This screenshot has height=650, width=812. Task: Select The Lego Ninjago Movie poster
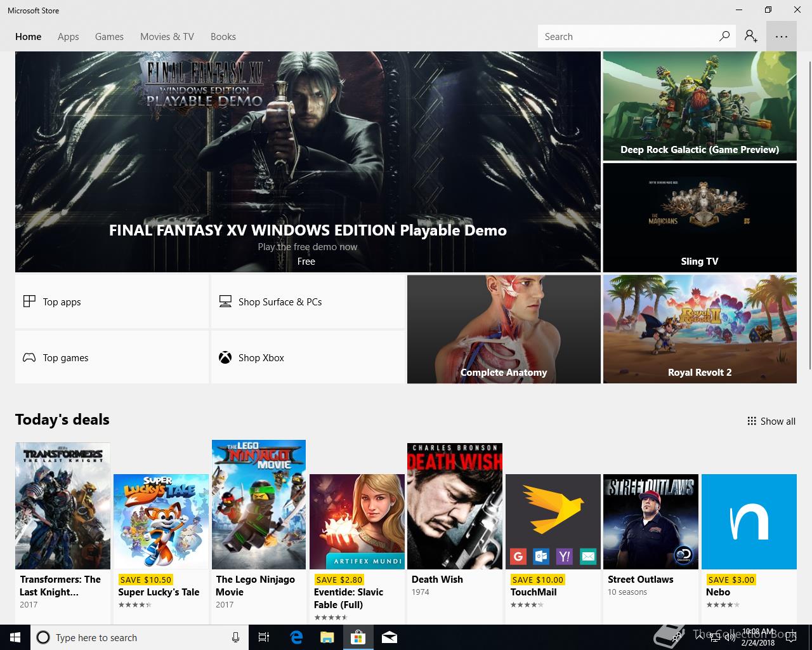click(259, 505)
